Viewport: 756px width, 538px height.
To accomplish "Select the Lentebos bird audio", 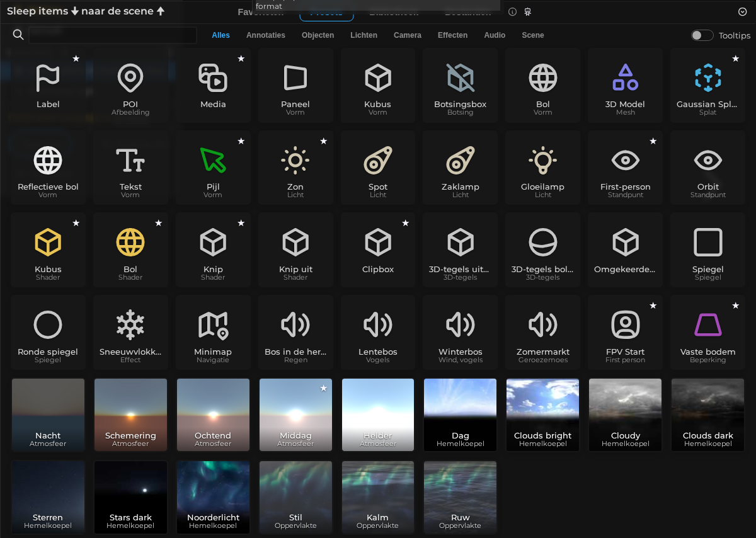I will 378,332.
